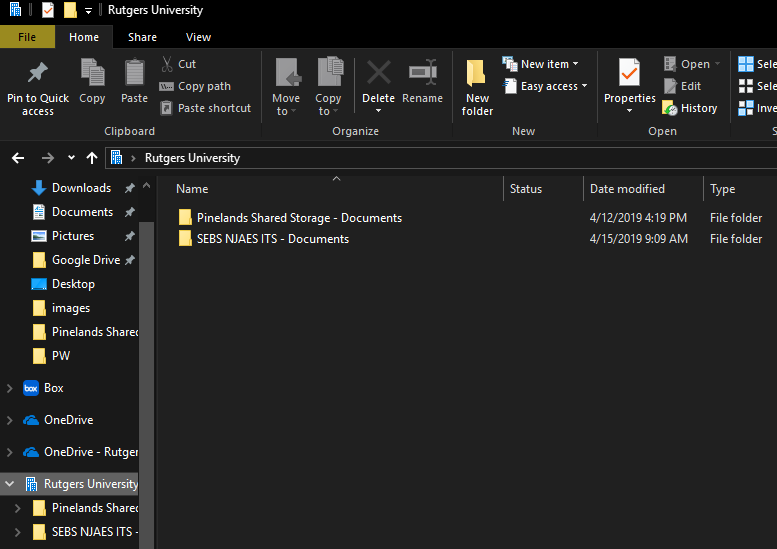
Task: Click the navigation pane scrollbar thumb
Action: [146, 384]
